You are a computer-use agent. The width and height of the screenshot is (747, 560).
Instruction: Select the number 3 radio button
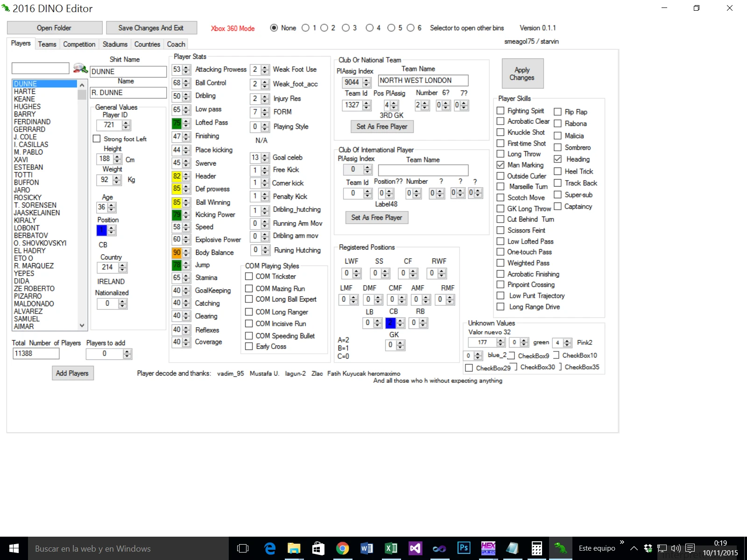345,28
